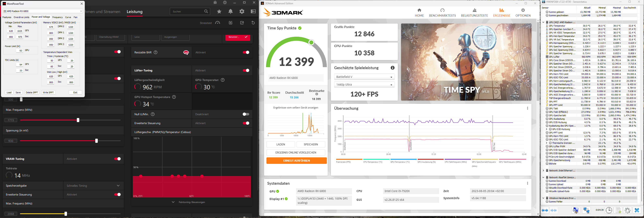
Task: Click ERGEBNIS ONLINE VERGLEICHEN button
Action: (x=296, y=152)
